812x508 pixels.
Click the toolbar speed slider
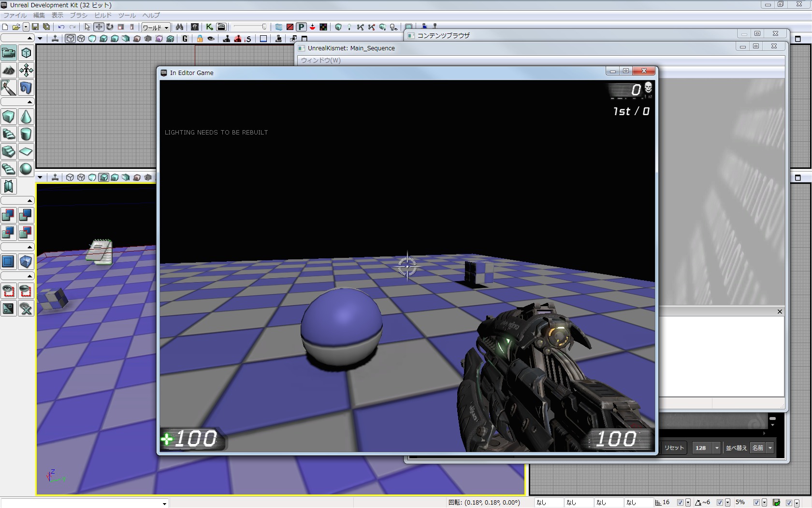[x=250, y=27]
